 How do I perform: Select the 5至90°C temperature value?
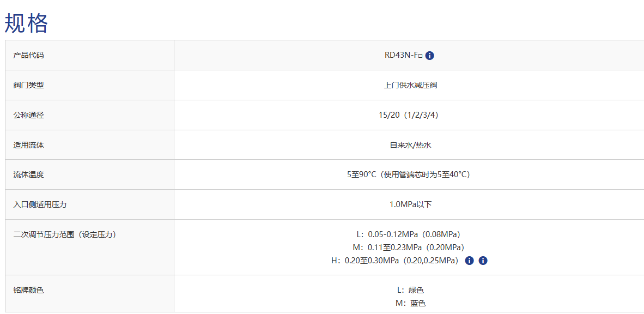click(x=410, y=174)
